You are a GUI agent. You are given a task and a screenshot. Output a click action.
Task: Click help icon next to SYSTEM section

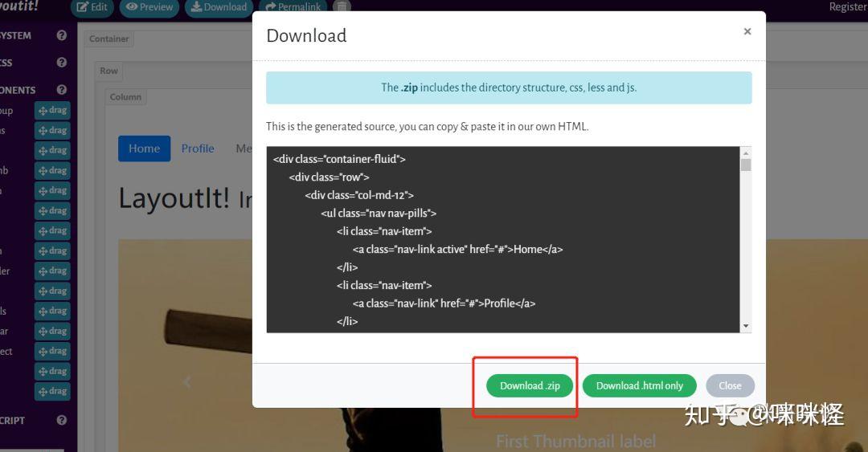point(61,35)
